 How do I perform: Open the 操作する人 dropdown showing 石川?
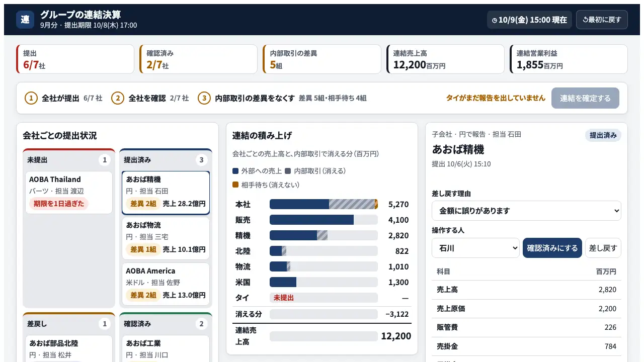click(x=475, y=248)
